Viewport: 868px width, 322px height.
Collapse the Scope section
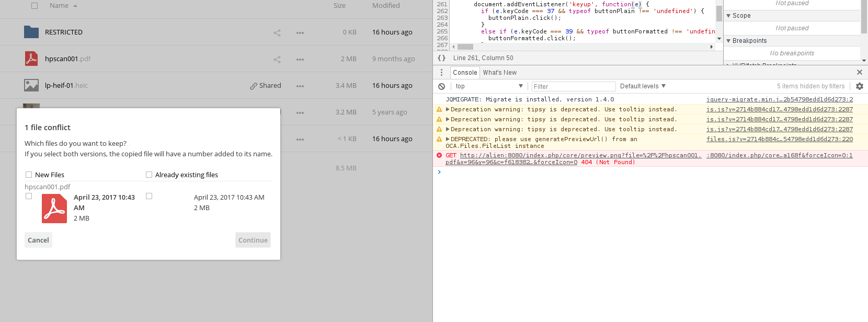[728, 16]
